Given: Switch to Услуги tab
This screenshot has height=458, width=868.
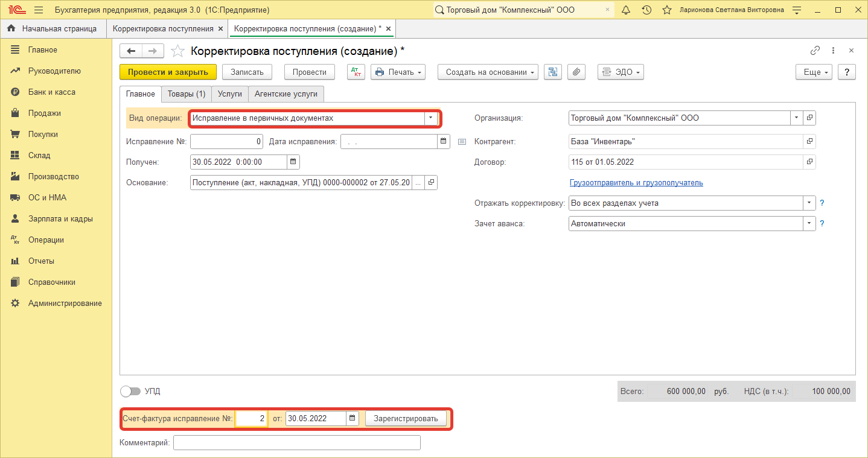Looking at the screenshot, I should click(230, 94).
